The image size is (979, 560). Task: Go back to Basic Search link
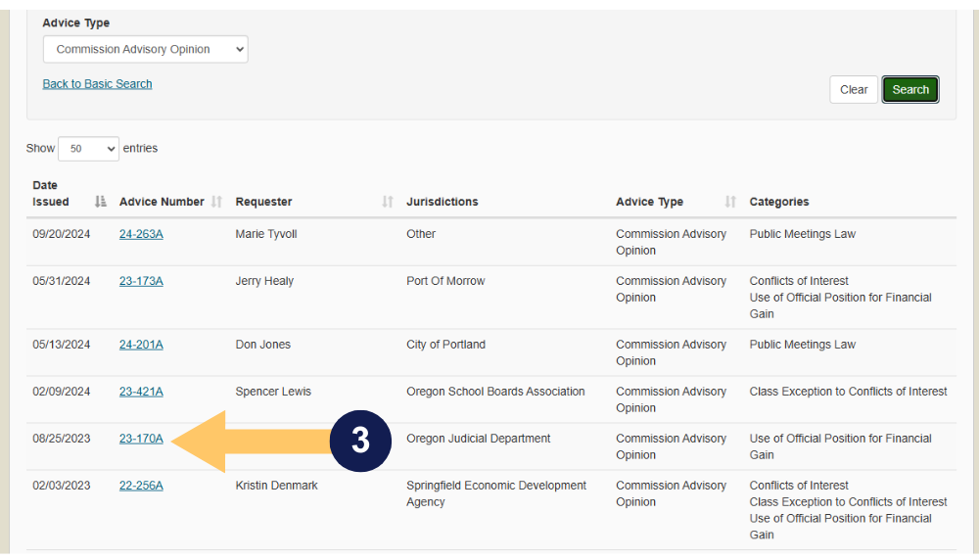[x=97, y=84]
